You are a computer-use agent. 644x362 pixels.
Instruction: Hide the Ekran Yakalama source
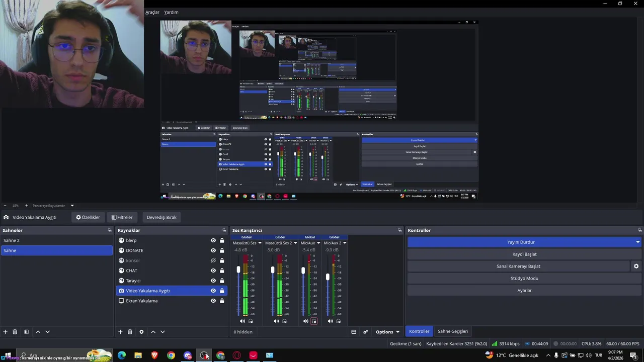click(x=213, y=301)
